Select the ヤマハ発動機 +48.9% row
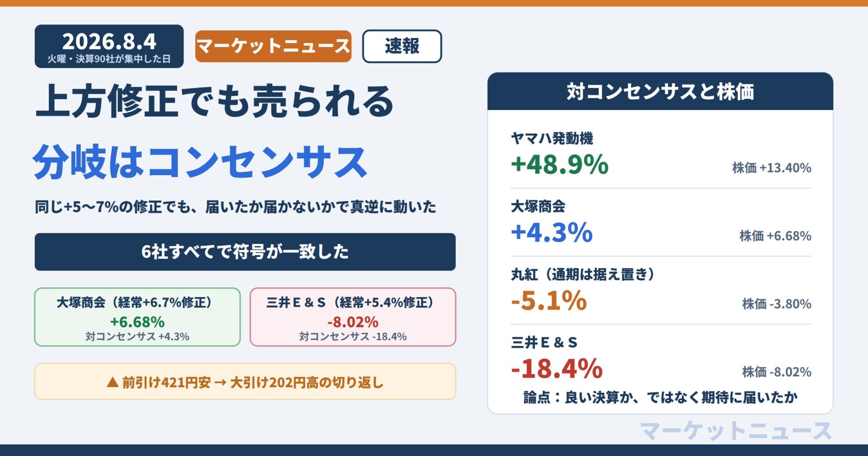Viewport: 868px width, 456px height. (661, 154)
